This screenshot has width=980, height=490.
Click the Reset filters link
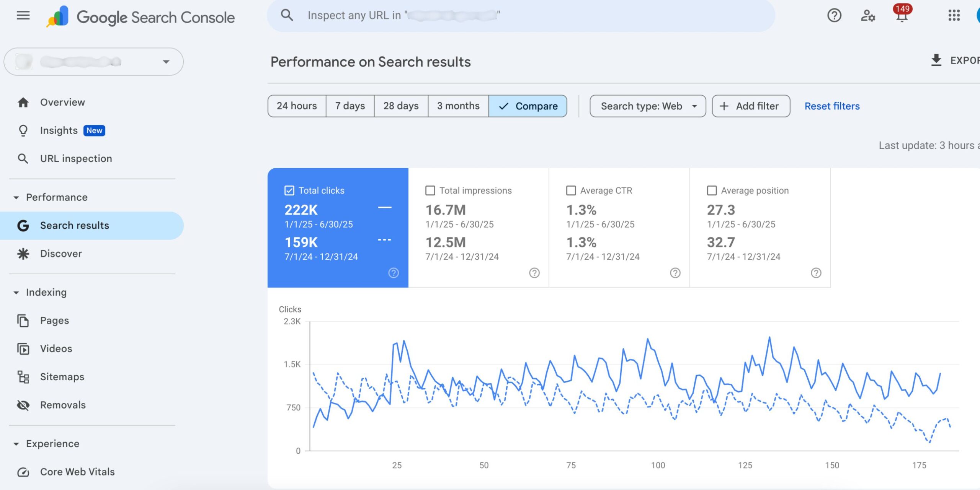click(832, 106)
